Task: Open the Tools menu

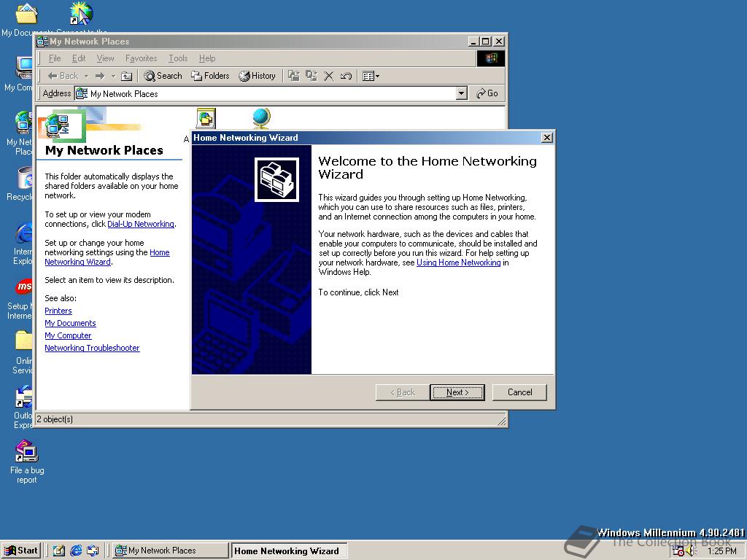Action: [x=178, y=58]
